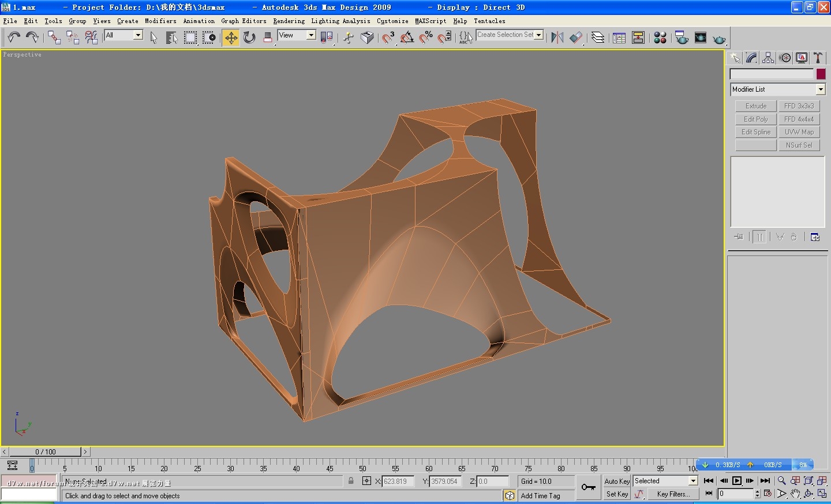831x504 pixels.
Task: Click Select and Manipulate icon
Action: point(349,37)
